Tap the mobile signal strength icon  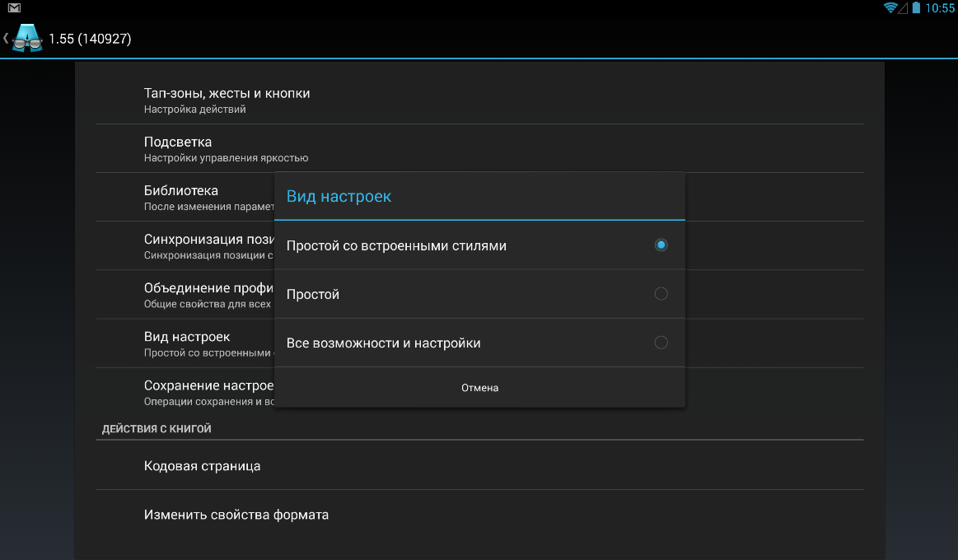903,8
